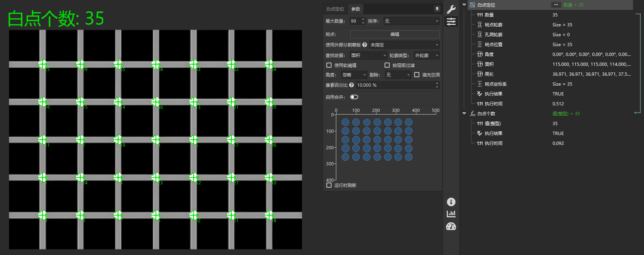Collapse the 白点定位 tree node
Viewport: 644px width, 255px height.
click(x=464, y=5)
